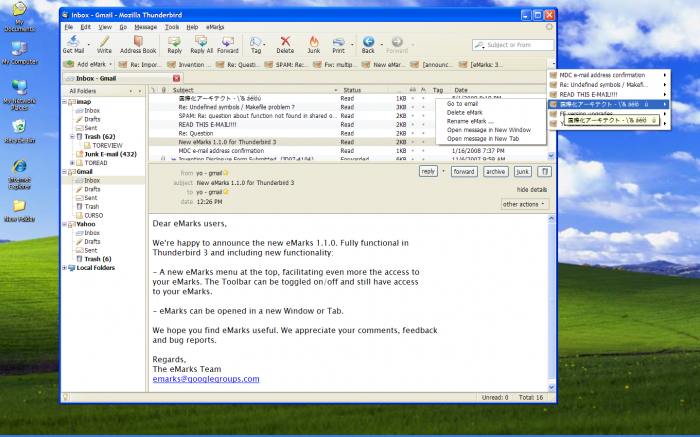700x437 pixels.
Task: Collapse the Trash (62) folder under imap
Action: coord(72,137)
